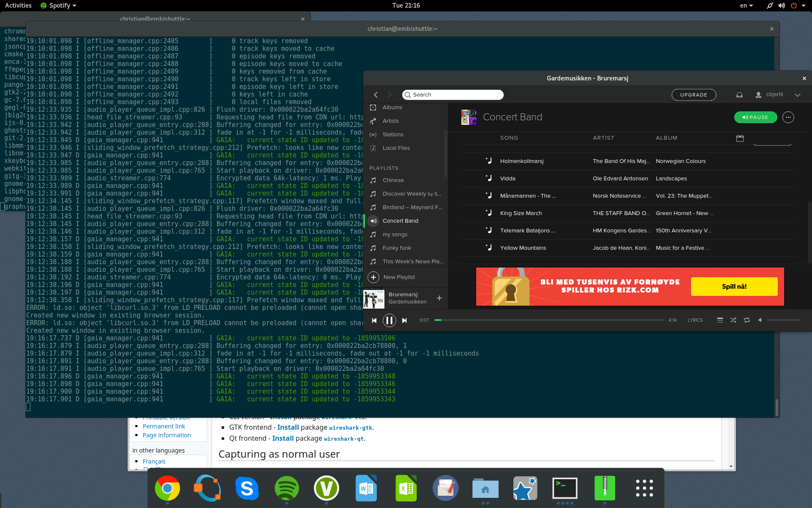Select Stations in the Spotify sidebar
Screen dimensions: 812x508
coord(392,134)
